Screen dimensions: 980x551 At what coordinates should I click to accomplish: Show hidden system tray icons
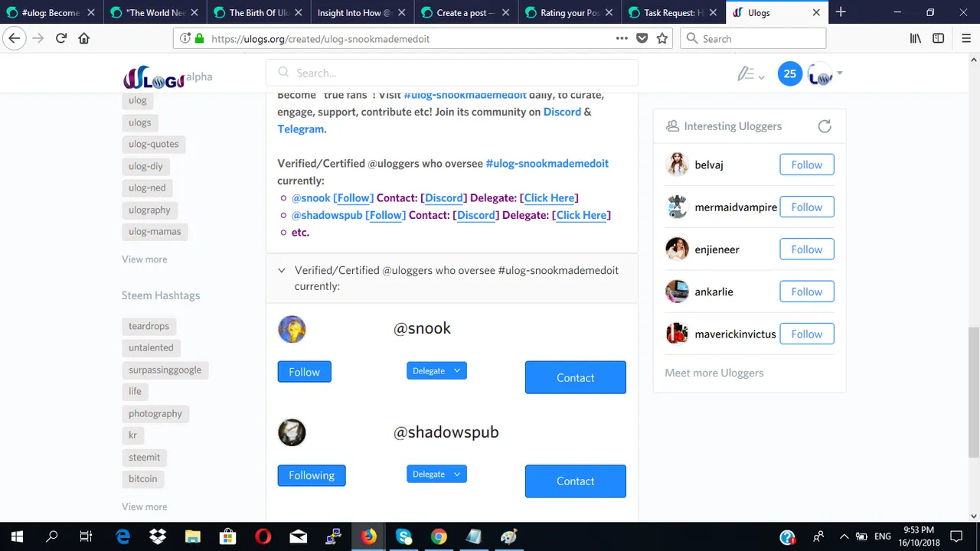coord(844,536)
